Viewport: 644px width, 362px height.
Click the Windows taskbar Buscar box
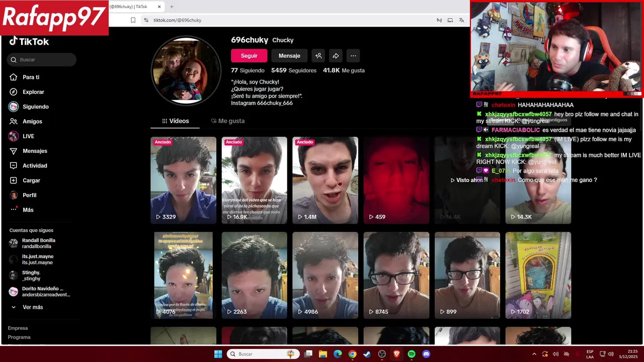coord(263,354)
